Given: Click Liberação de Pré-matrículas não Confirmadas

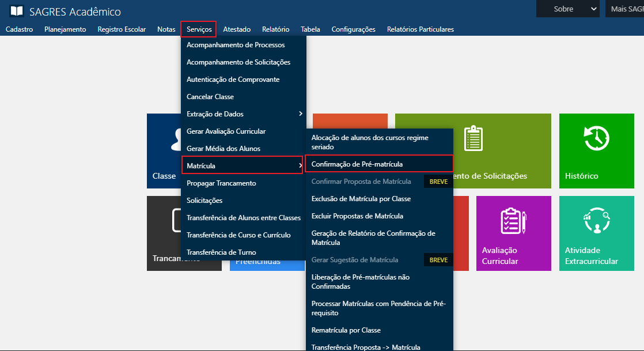Looking at the screenshot, I should pyautogui.click(x=361, y=282).
